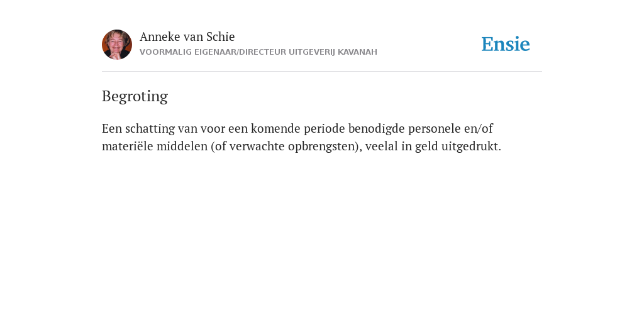
Task: Click the word KAVANAH in the subtitle
Action: (357, 52)
